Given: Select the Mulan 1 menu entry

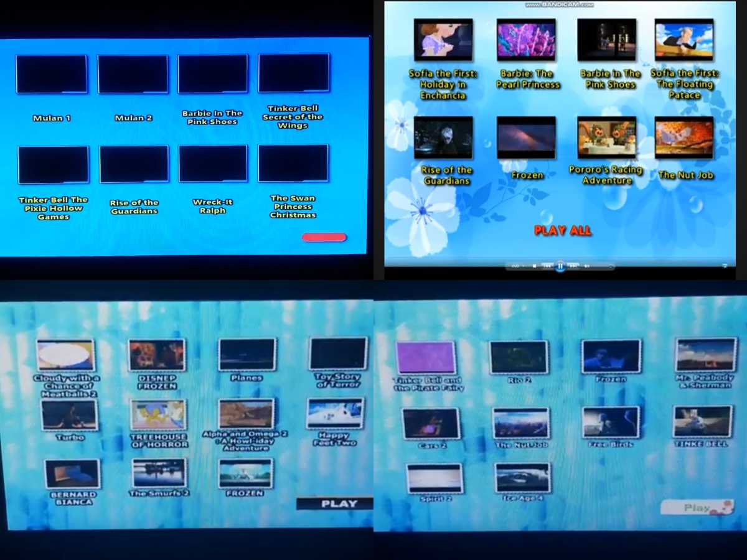Looking at the screenshot, I should pyautogui.click(x=52, y=75).
